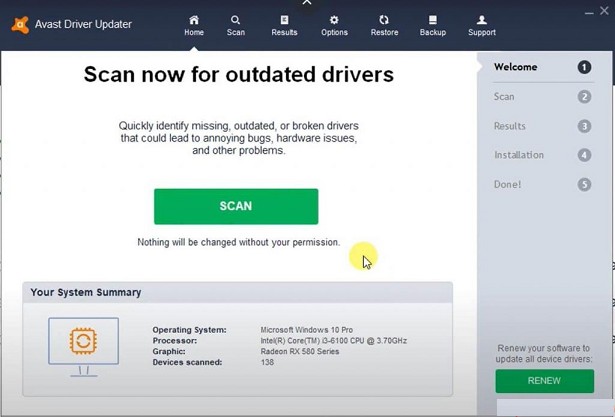Screen dimensions: 615x417
Task: Click the Radeon RX 580 Series value
Action: pos(300,351)
